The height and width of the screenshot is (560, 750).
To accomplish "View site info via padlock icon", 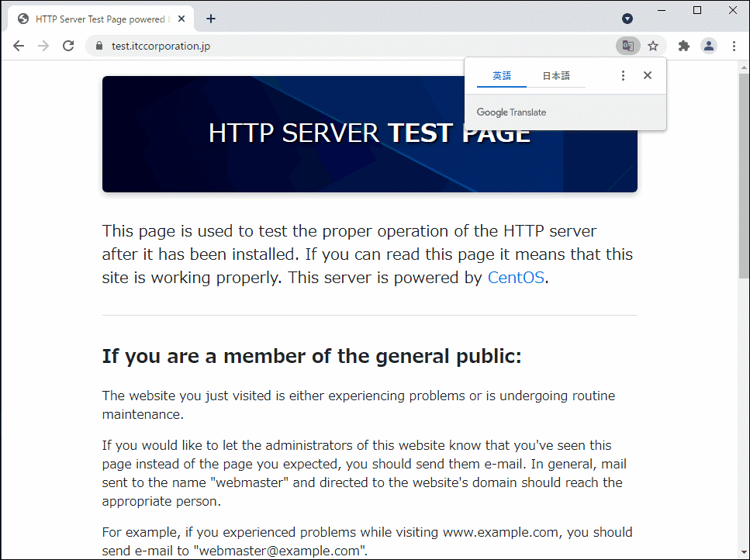I will pyautogui.click(x=99, y=46).
